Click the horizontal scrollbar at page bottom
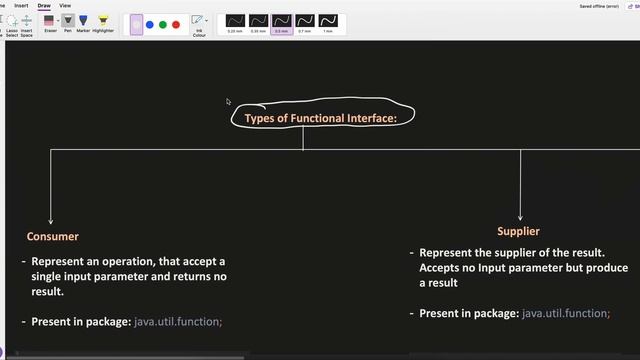Image resolution: width=640 pixels, height=360 pixels. click(126, 358)
